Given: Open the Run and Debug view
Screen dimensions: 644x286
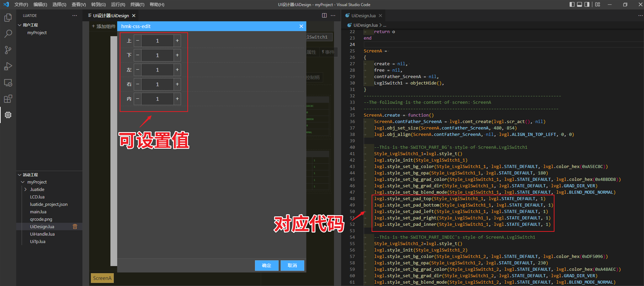Looking at the screenshot, I should click(x=8, y=66).
